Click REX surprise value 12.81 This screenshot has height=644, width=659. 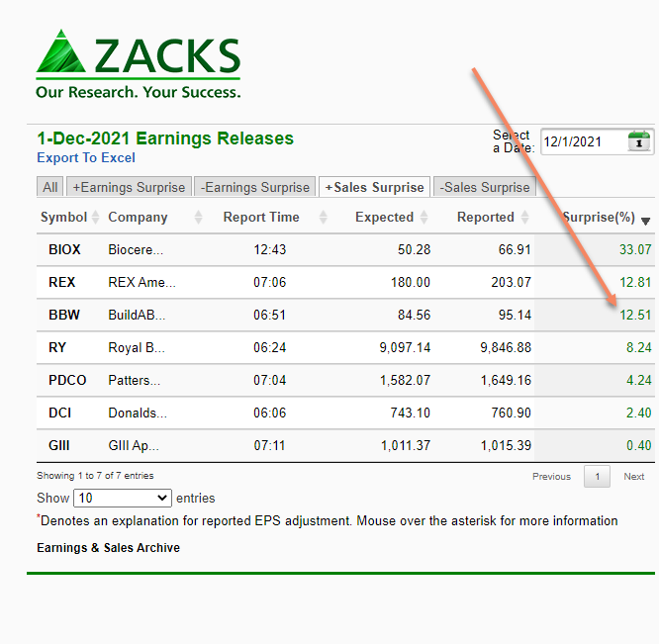pos(635,282)
